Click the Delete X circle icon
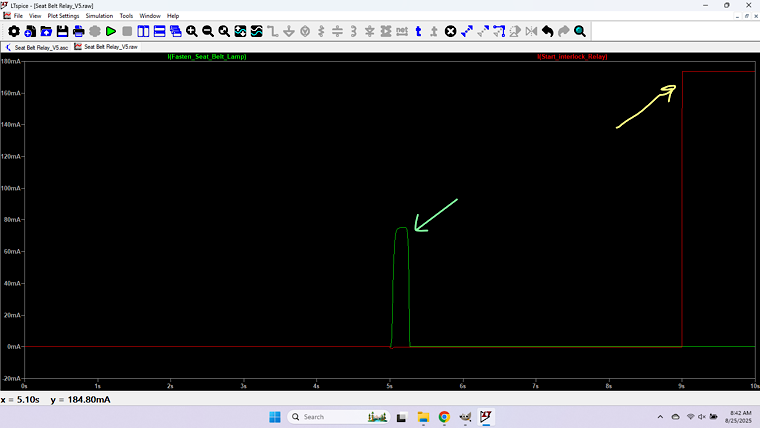Viewport: 760px width, 428px height. [x=450, y=32]
